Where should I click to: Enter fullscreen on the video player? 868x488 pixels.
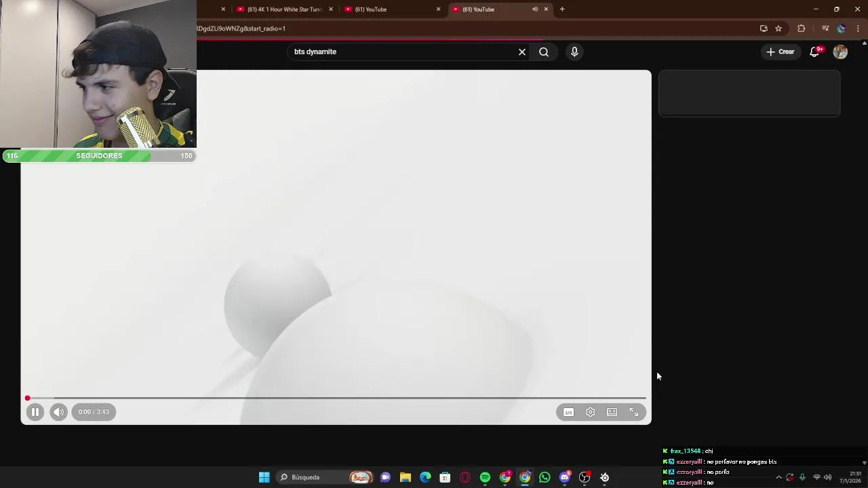633,412
